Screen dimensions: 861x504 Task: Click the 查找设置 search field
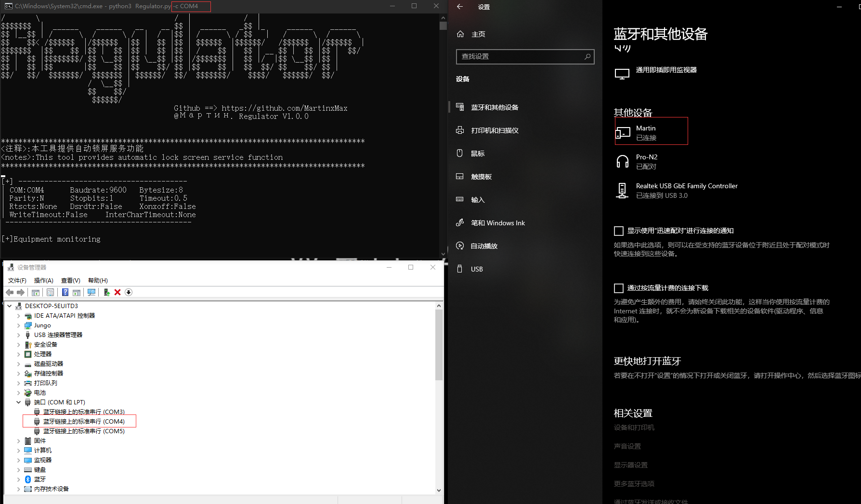click(x=525, y=57)
